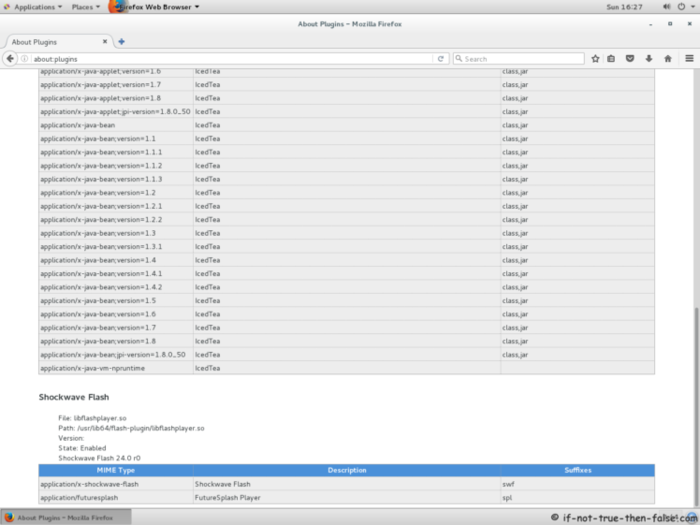Click the application/x-java-bean cell without version
This screenshot has height=525, width=700.
coord(116,125)
